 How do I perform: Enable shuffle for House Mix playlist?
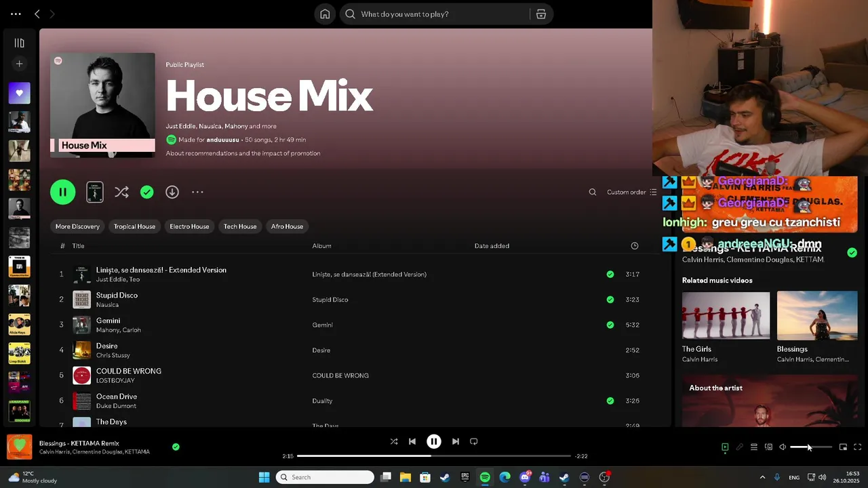point(121,192)
